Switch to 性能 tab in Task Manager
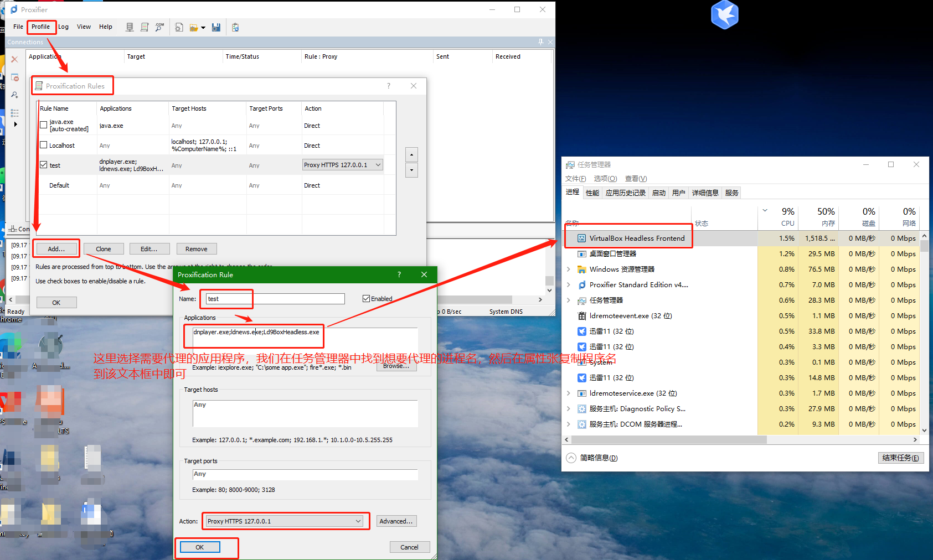This screenshot has width=933, height=560. click(592, 193)
